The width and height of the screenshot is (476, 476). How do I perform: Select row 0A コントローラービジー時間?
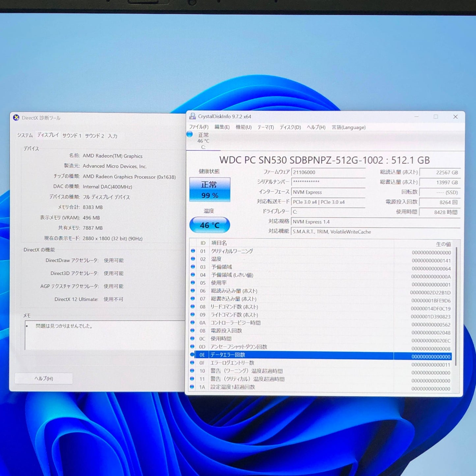coord(321,323)
